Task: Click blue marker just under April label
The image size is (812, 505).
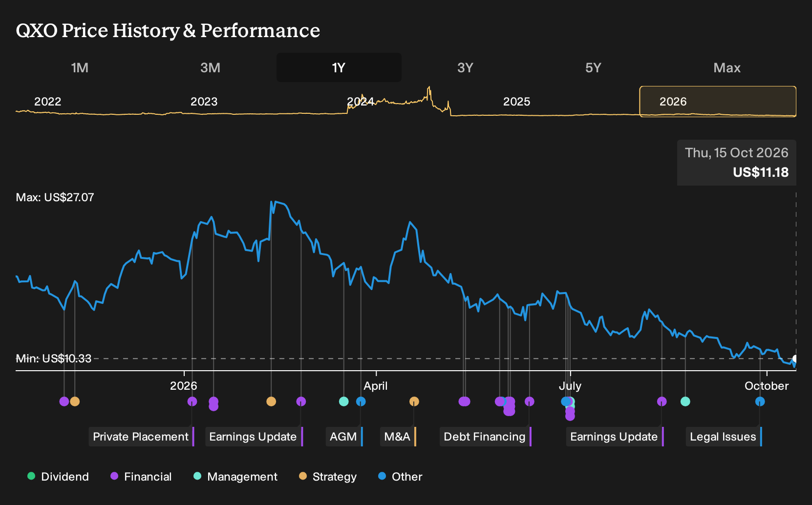Action: pyautogui.click(x=361, y=401)
